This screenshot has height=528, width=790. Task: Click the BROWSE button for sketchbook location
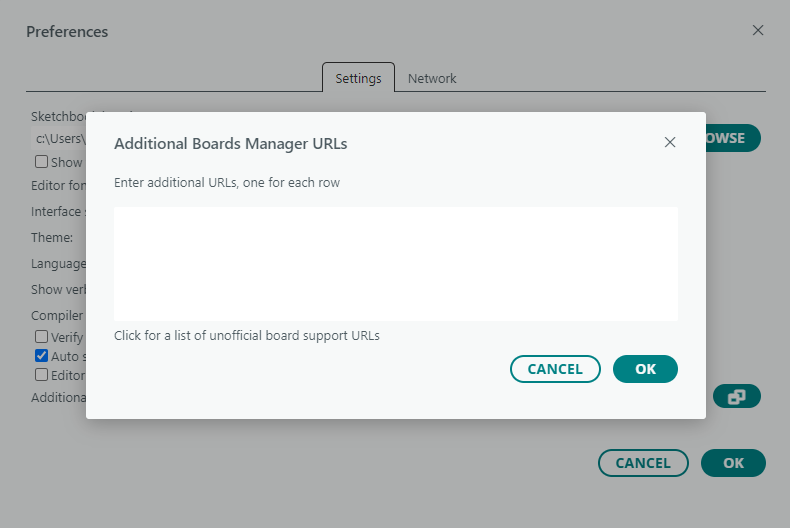(733, 138)
